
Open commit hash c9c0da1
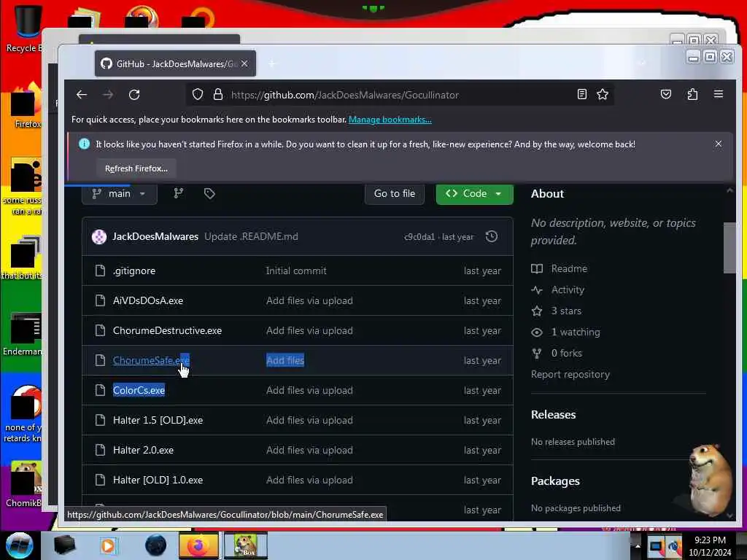tap(419, 237)
